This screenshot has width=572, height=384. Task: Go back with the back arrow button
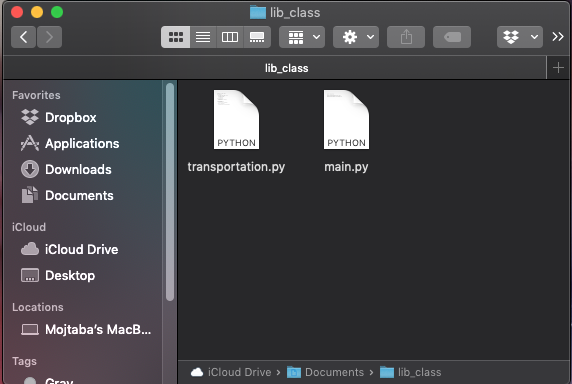23,37
